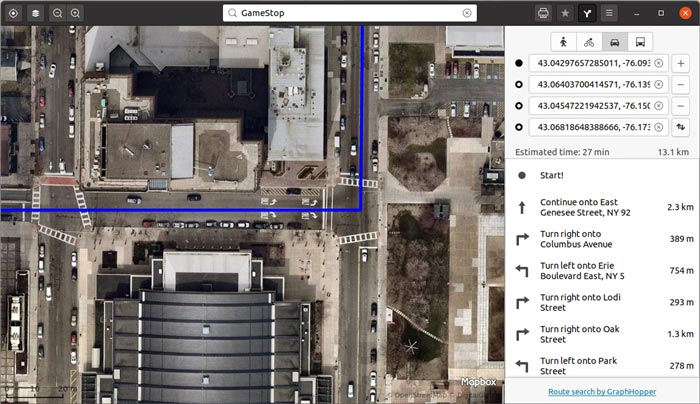Print the current map view
Image resolution: width=700 pixels, height=404 pixels.
coord(543,13)
